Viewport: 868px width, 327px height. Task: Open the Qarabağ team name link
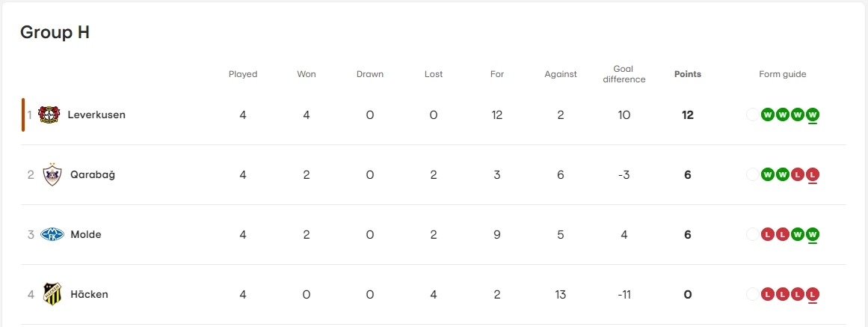click(93, 174)
